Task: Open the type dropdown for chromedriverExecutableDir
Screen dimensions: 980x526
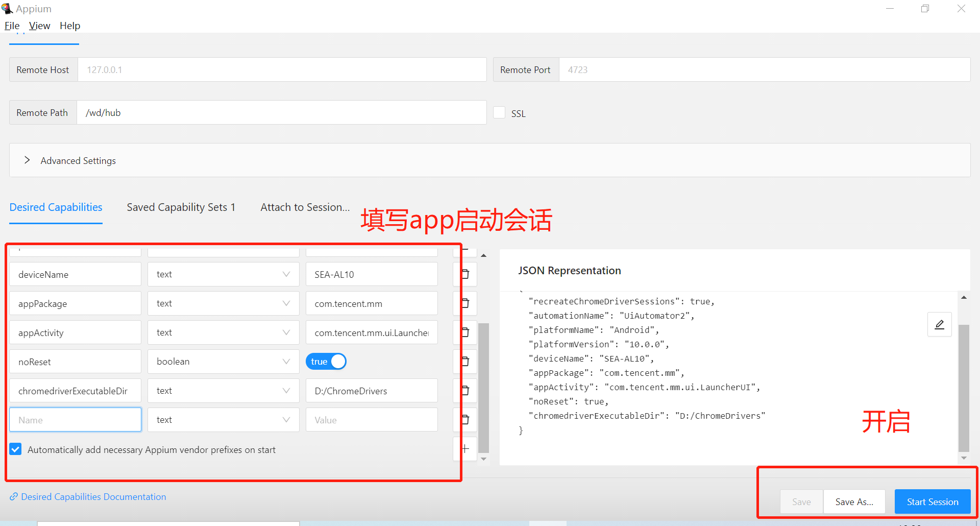Action: [x=223, y=391]
